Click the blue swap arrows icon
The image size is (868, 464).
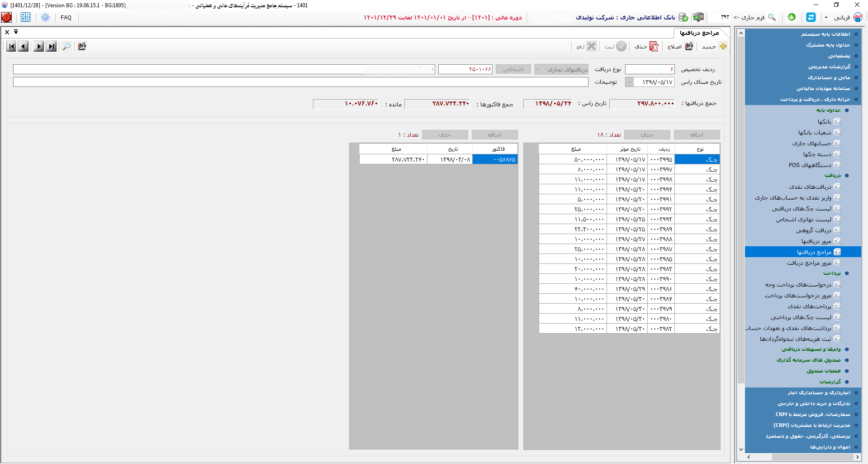tap(811, 17)
